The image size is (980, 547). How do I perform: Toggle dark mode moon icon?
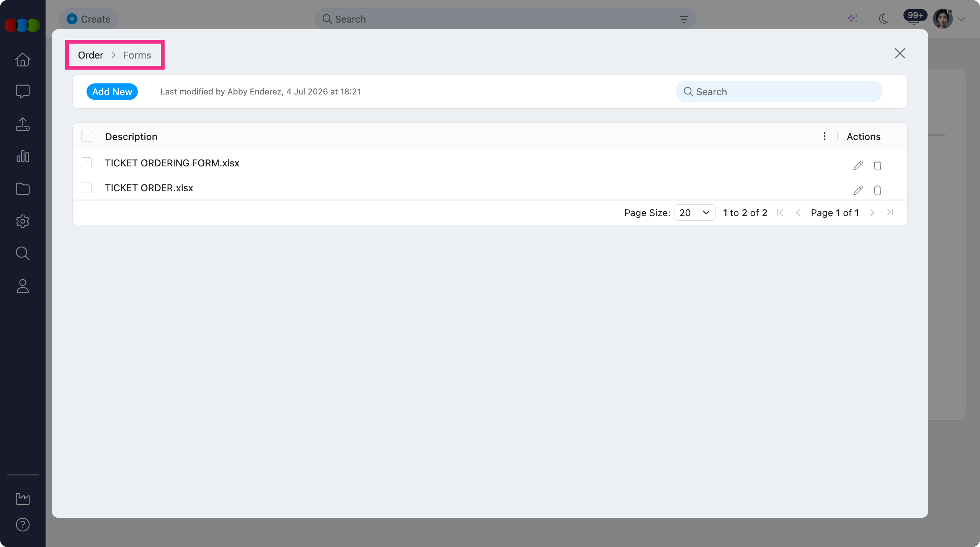click(x=884, y=18)
